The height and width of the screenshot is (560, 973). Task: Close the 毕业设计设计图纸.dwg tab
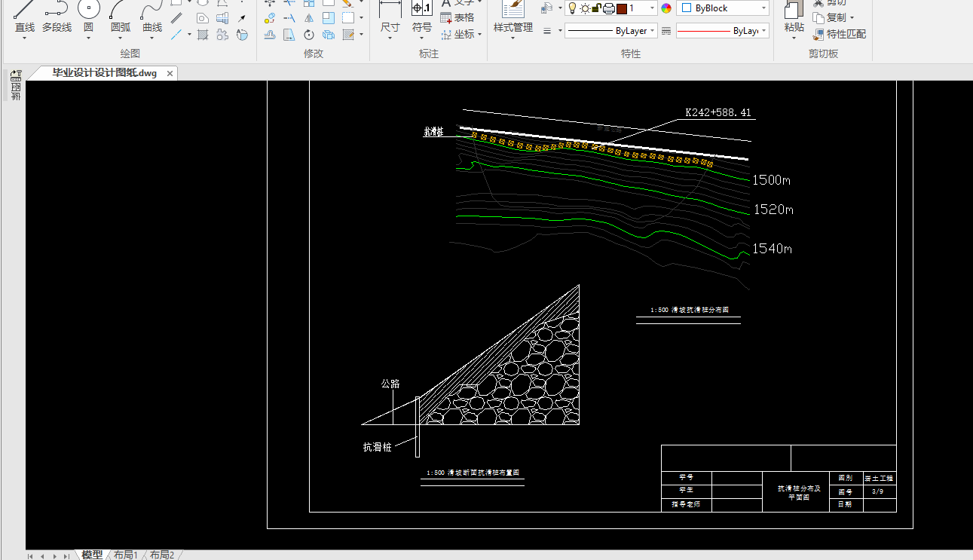tap(170, 73)
